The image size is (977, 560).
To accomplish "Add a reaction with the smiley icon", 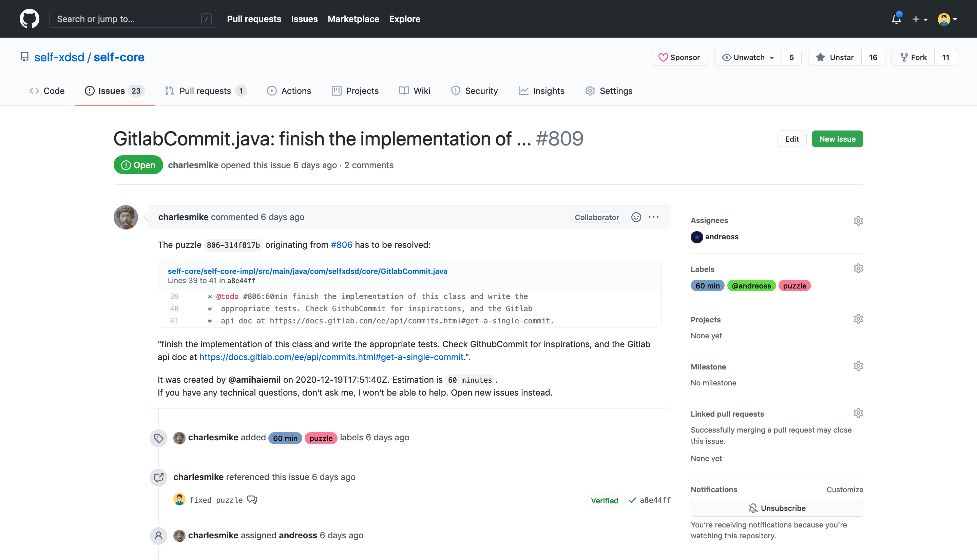I will [636, 217].
